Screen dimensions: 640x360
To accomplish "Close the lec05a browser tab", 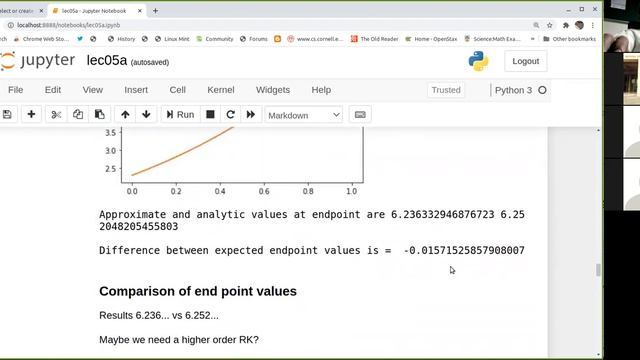I will 140,11.
